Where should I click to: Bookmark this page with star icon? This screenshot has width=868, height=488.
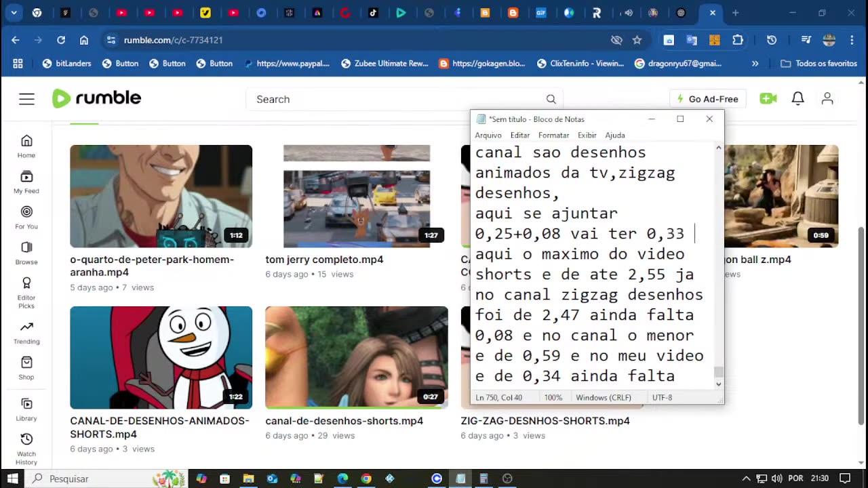coord(637,40)
